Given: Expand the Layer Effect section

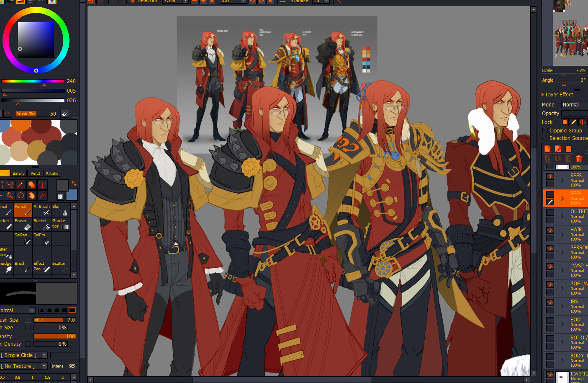Looking at the screenshot, I should 543,95.
